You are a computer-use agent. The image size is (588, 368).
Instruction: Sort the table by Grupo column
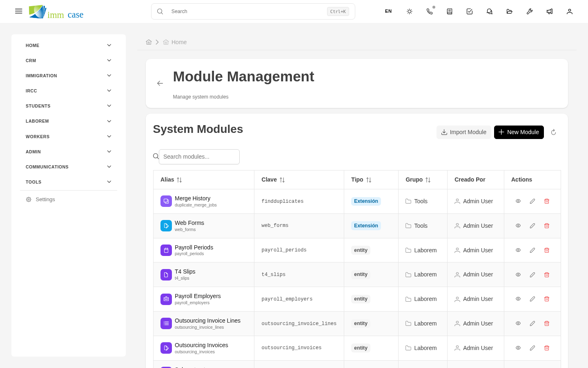point(428,180)
